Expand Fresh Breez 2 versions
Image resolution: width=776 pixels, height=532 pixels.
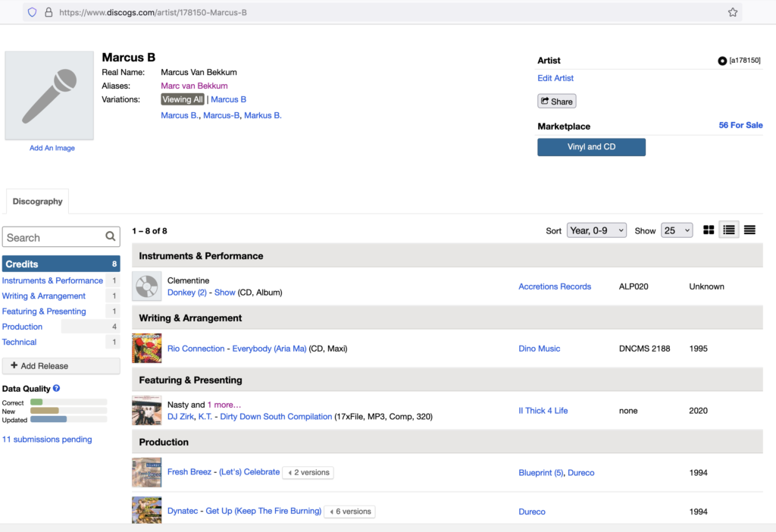click(x=308, y=473)
